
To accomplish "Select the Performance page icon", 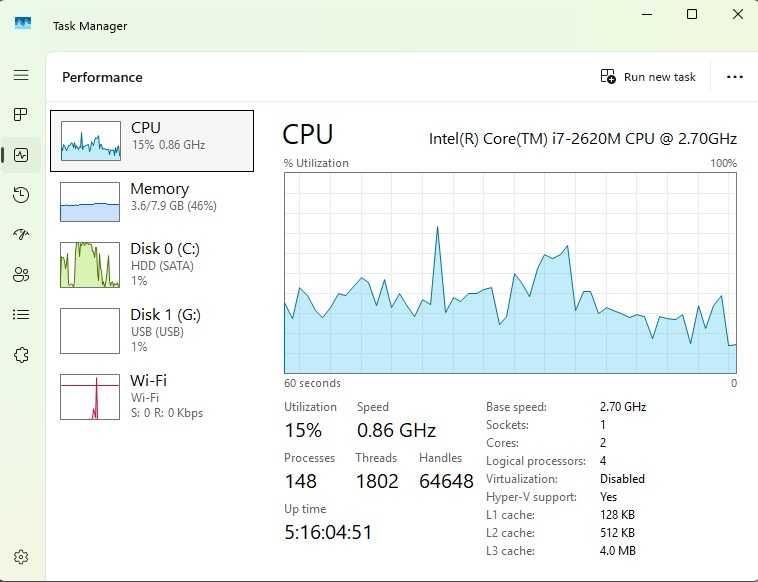I will 21,155.
